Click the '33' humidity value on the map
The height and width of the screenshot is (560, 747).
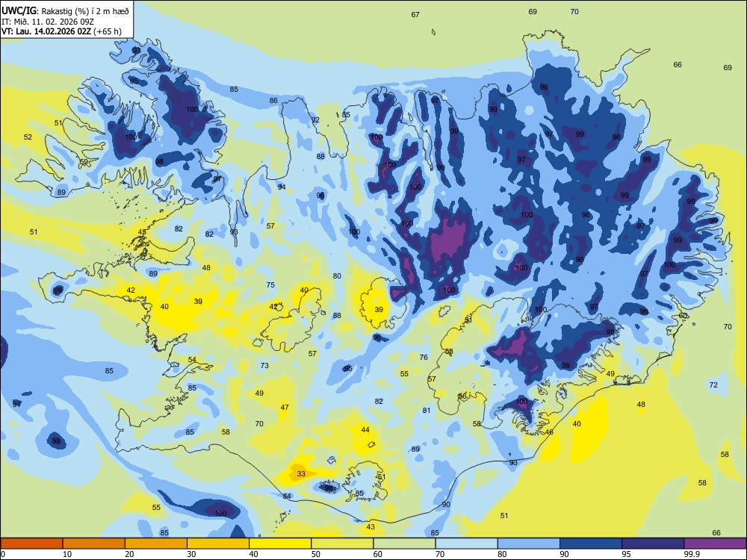coord(301,474)
